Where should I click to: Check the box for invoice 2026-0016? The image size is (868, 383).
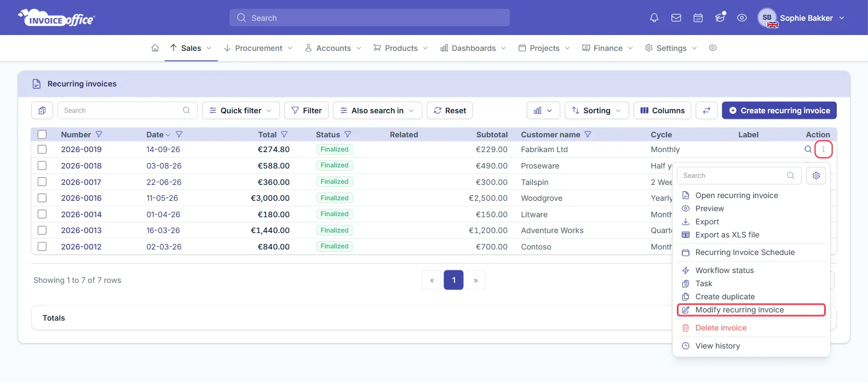(x=42, y=198)
